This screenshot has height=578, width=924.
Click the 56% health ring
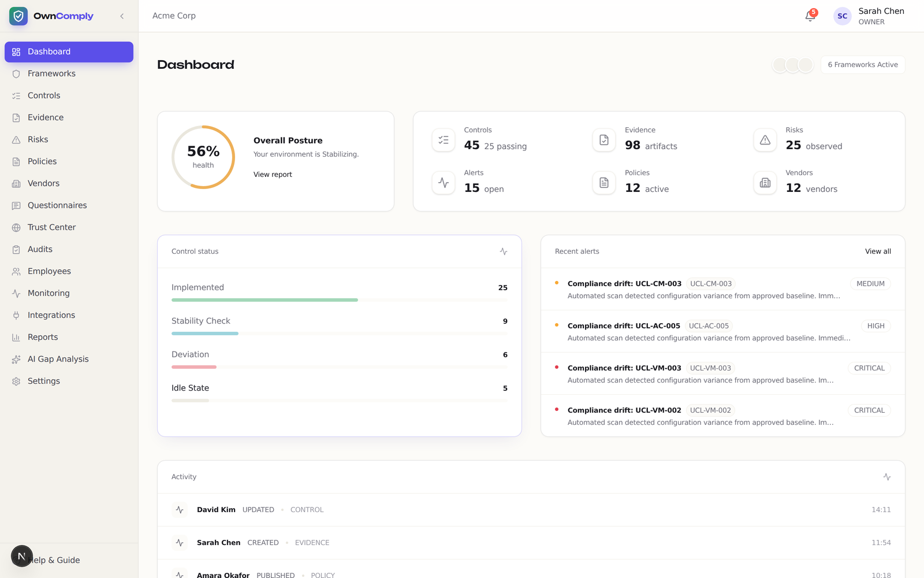pyautogui.click(x=203, y=157)
